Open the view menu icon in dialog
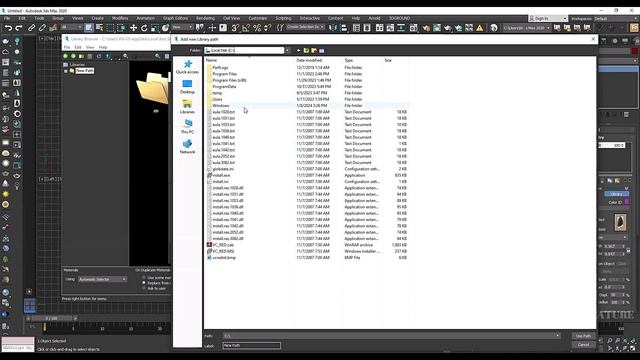Image resolution: width=640 pixels, height=360 pixels. click(x=322, y=51)
